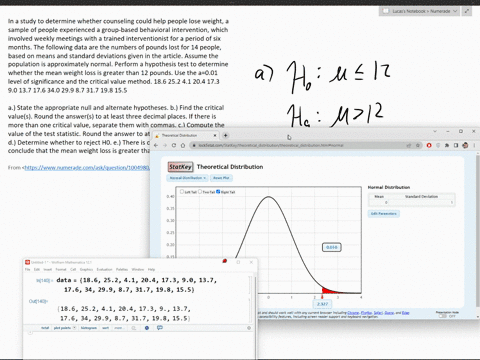Uncheck the Right Tail checkbox

pos(218,192)
